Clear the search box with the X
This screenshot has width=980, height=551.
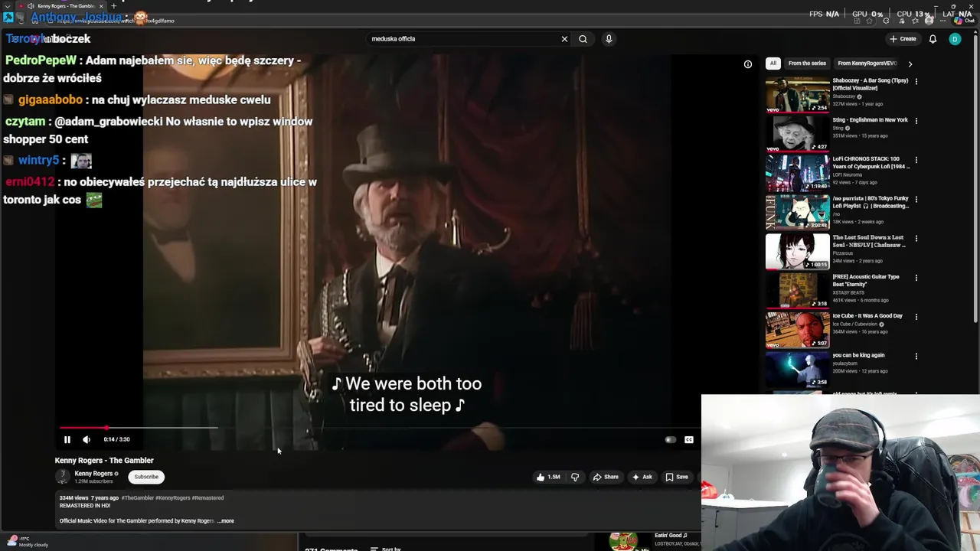click(x=564, y=39)
